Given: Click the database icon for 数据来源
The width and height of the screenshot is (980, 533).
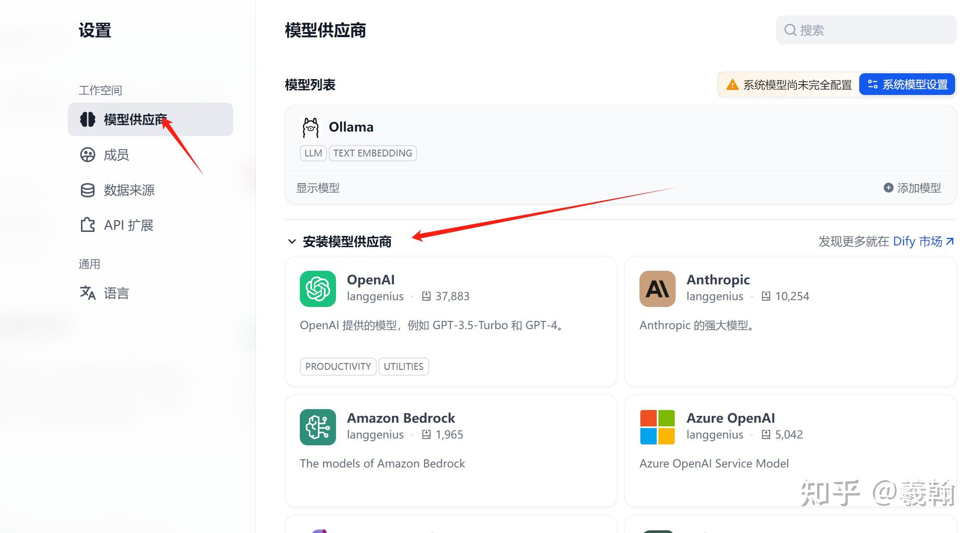Looking at the screenshot, I should click(x=88, y=190).
